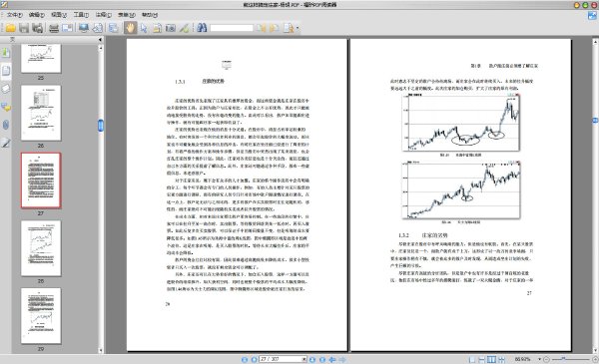
Task: Open the Comments side panel icon
Action: pos(6,108)
